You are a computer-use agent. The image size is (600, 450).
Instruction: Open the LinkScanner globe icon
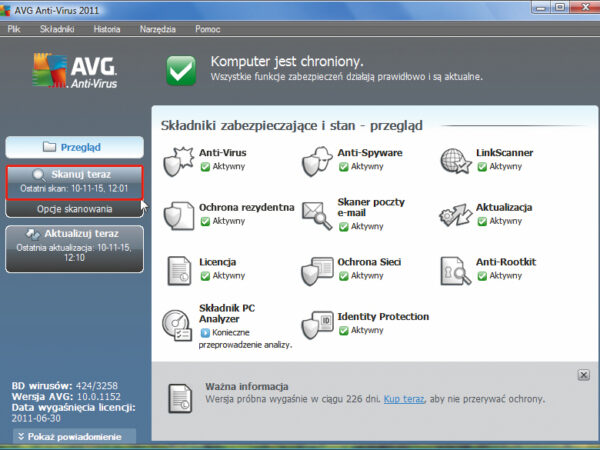(x=456, y=160)
